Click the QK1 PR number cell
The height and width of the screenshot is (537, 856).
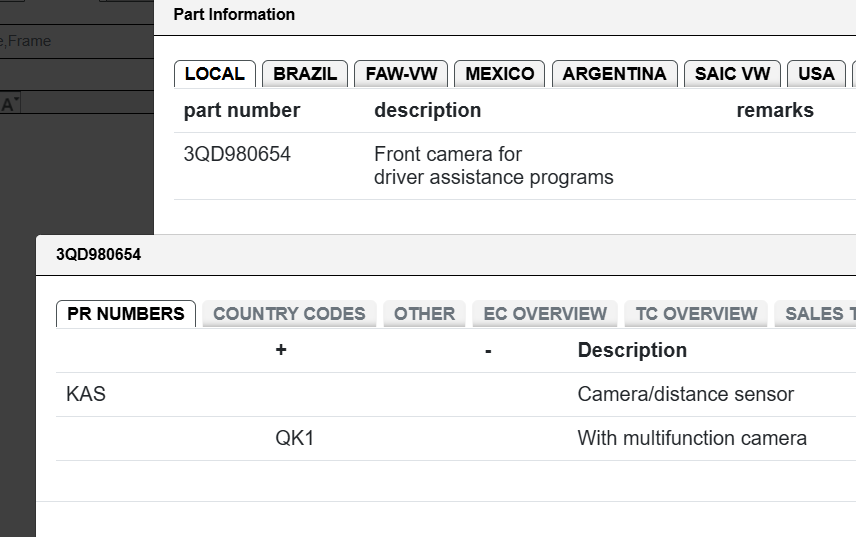tap(295, 438)
